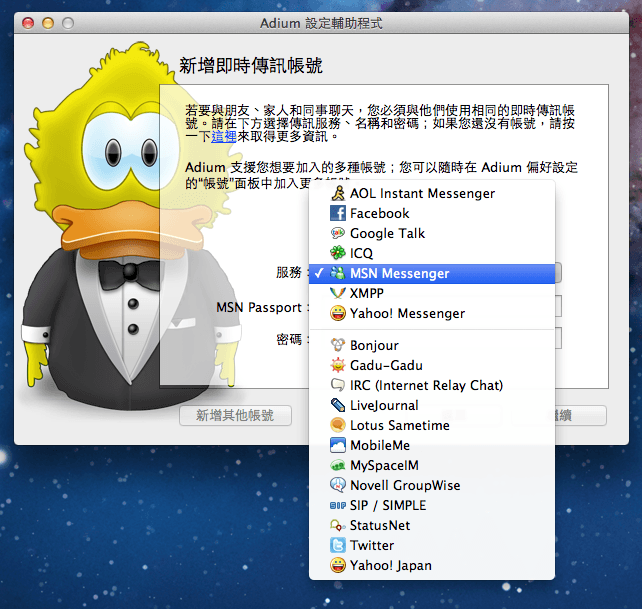Open the 這裡 hyperlink for more info

click(x=223, y=136)
